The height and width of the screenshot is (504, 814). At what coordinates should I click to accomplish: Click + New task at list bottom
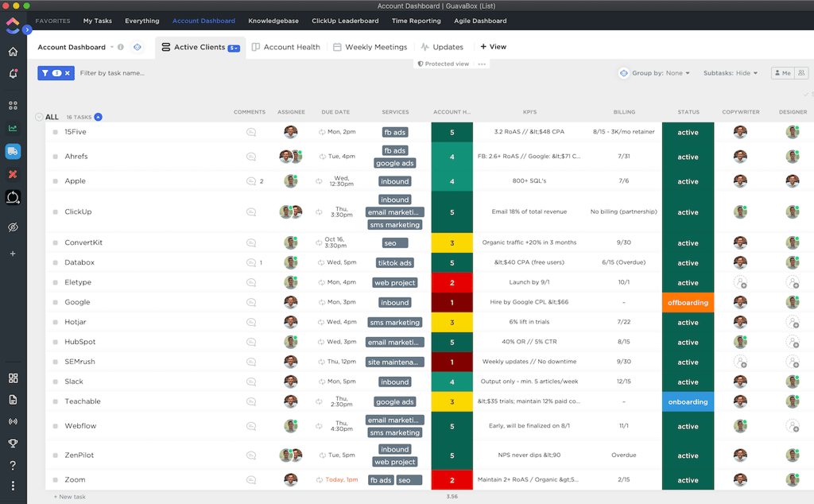70,497
